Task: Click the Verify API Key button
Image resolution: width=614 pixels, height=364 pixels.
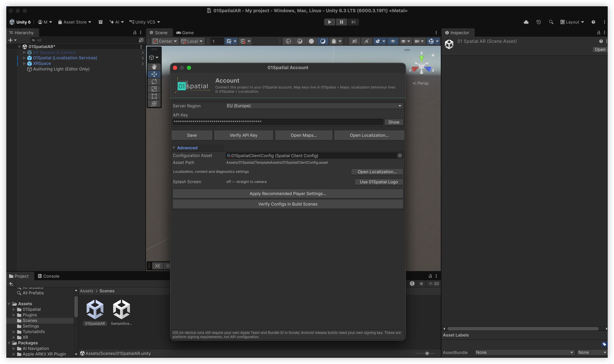Action: pos(243,135)
